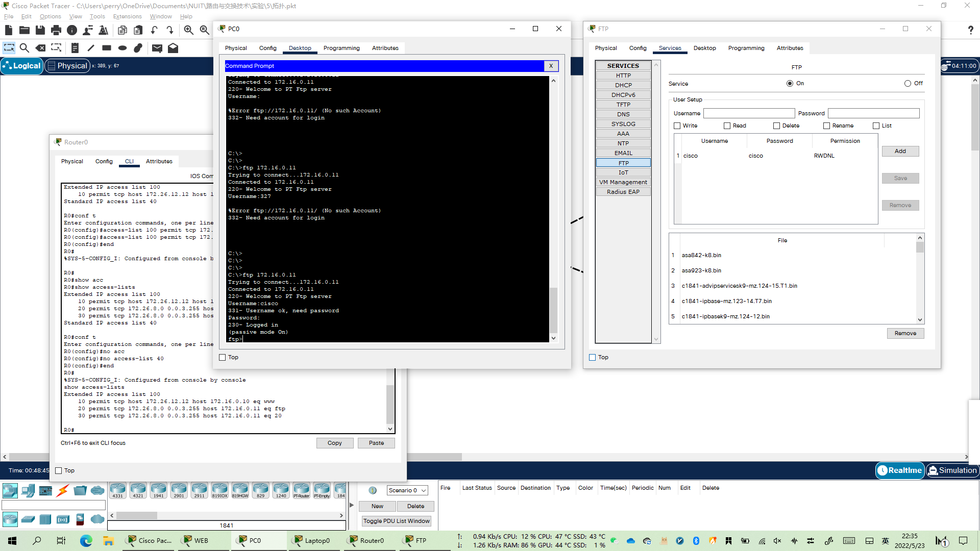Open the Scenario 0 dropdown
The image size is (980, 551).
point(407,490)
